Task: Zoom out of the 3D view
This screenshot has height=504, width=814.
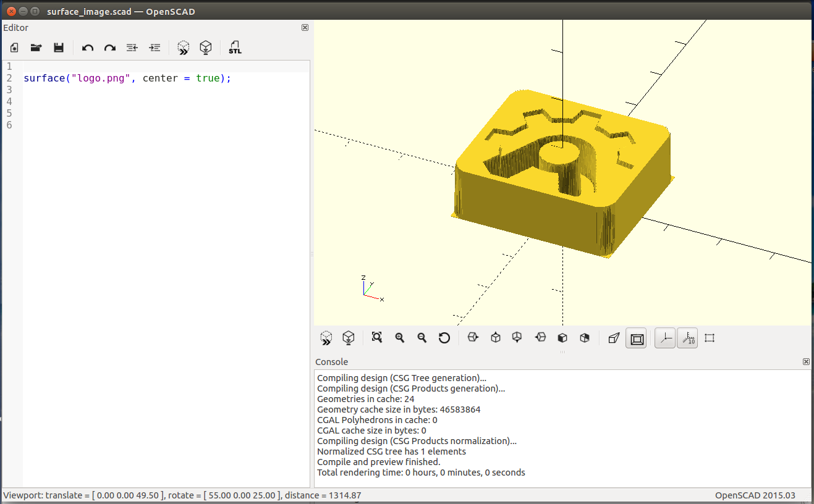Action: (422, 337)
